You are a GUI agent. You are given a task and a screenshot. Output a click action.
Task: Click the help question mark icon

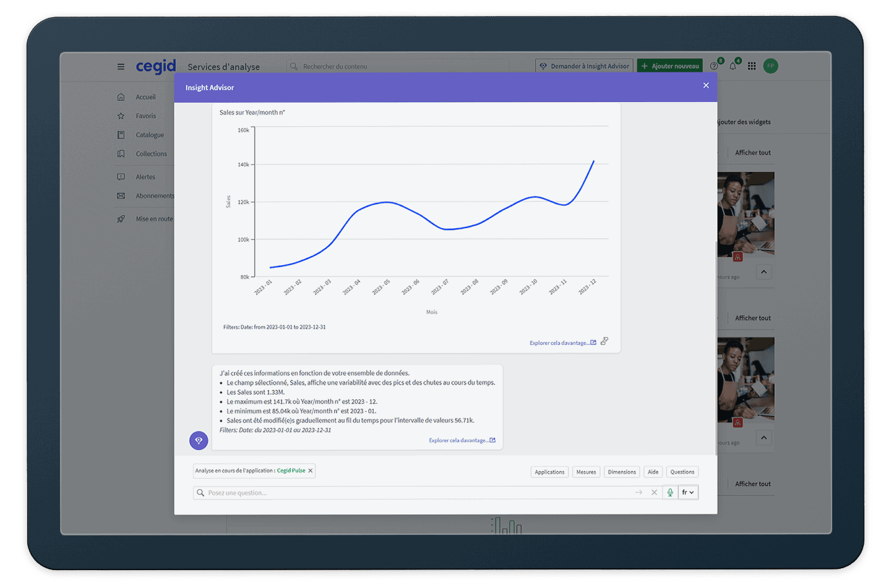714,66
